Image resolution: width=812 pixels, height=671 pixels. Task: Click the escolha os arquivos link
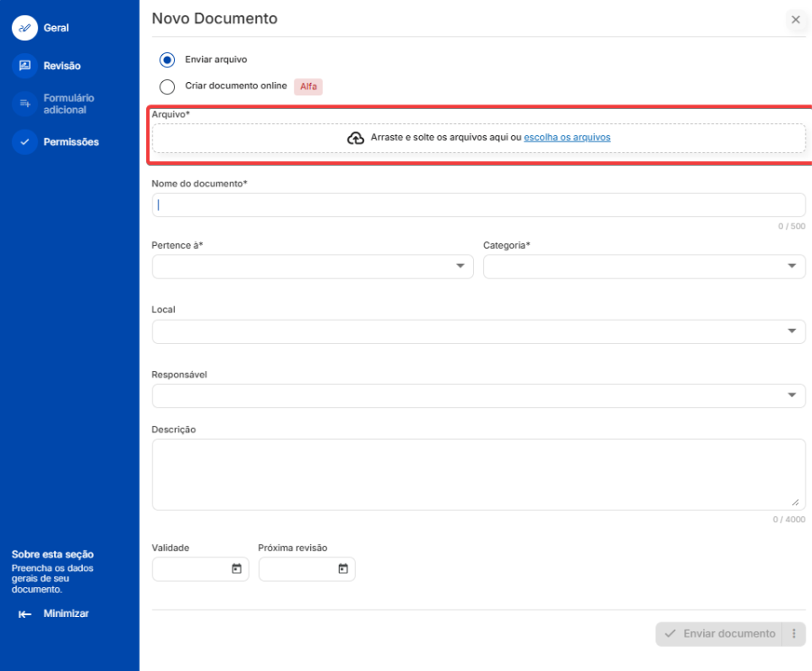coord(567,138)
